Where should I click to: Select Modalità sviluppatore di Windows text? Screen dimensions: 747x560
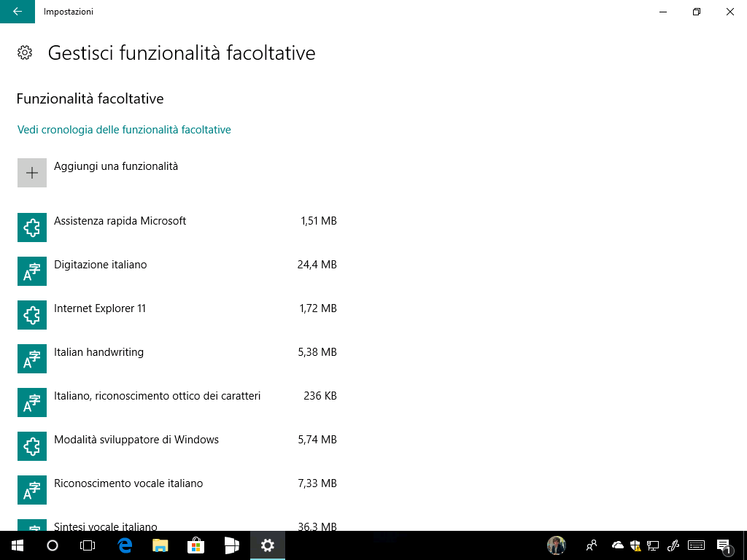(136, 440)
